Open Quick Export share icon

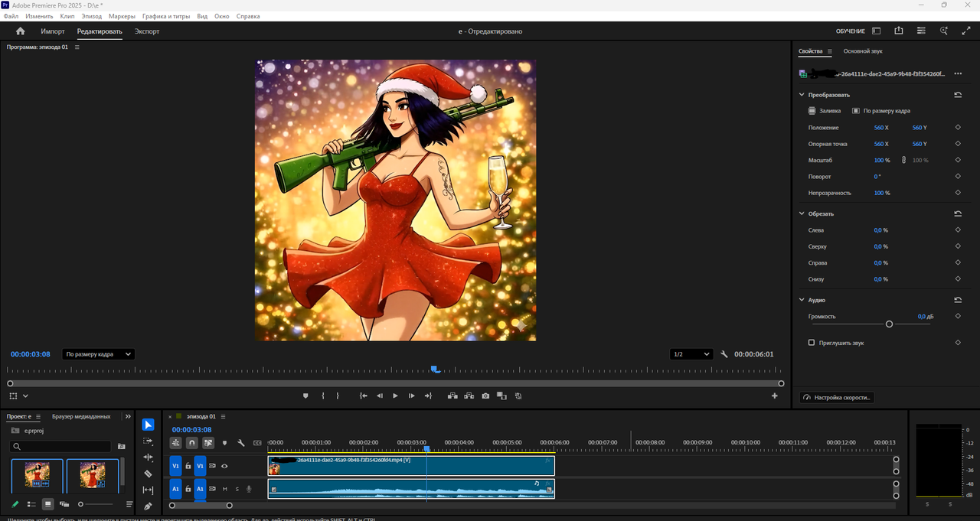(899, 31)
